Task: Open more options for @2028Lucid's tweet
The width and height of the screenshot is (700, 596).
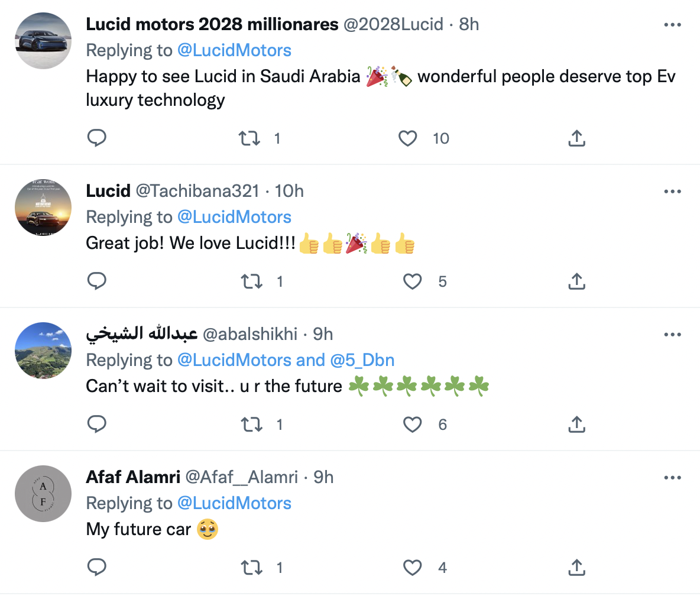Action: tap(673, 24)
